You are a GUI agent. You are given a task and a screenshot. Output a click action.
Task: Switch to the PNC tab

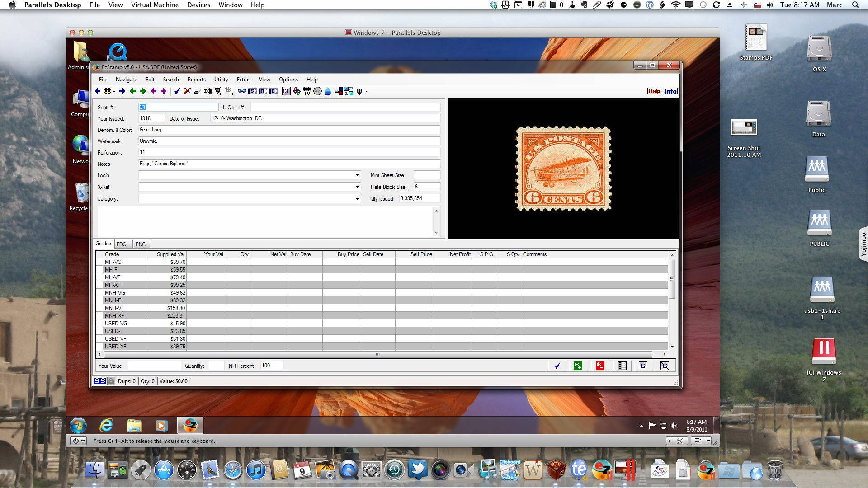141,244
